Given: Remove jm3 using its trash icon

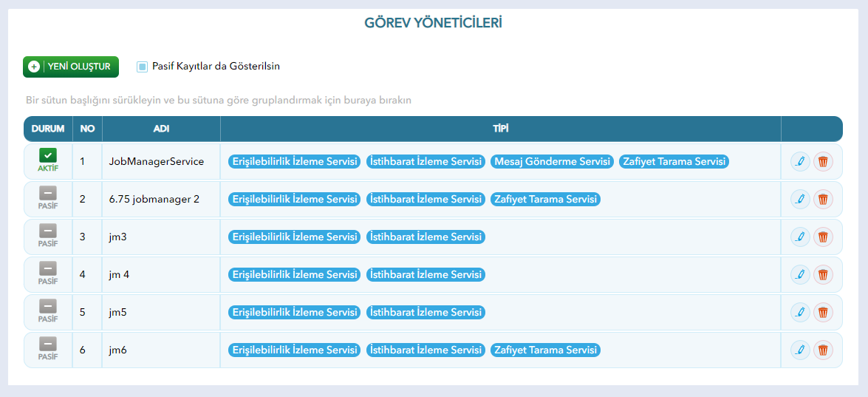Looking at the screenshot, I should point(823,237).
